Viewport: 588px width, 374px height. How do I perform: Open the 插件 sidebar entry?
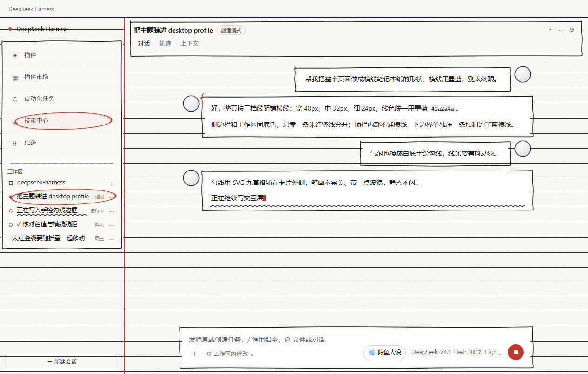(62, 55)
